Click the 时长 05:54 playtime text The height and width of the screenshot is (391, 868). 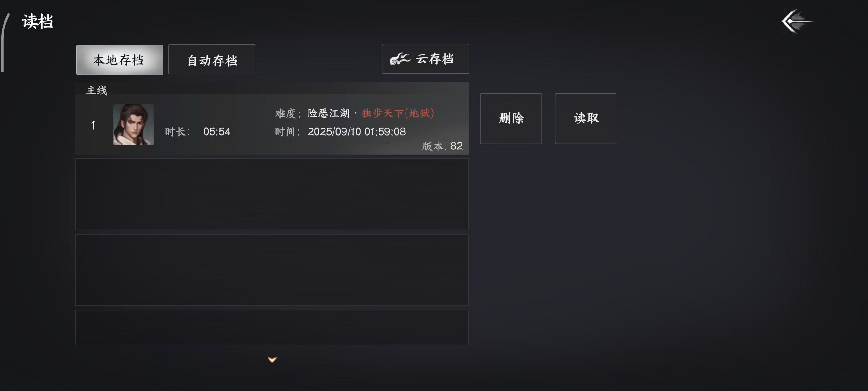point(198,132)
